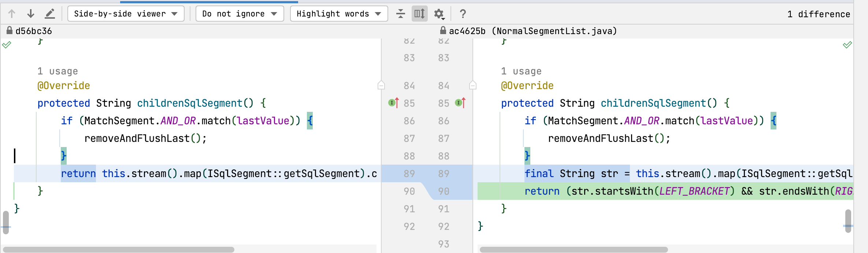The height and width of the screenshot is (253, 868).
Task: Expand the Do not ignore dropdown
Action: pyautogui.click(x=240, y=14)
